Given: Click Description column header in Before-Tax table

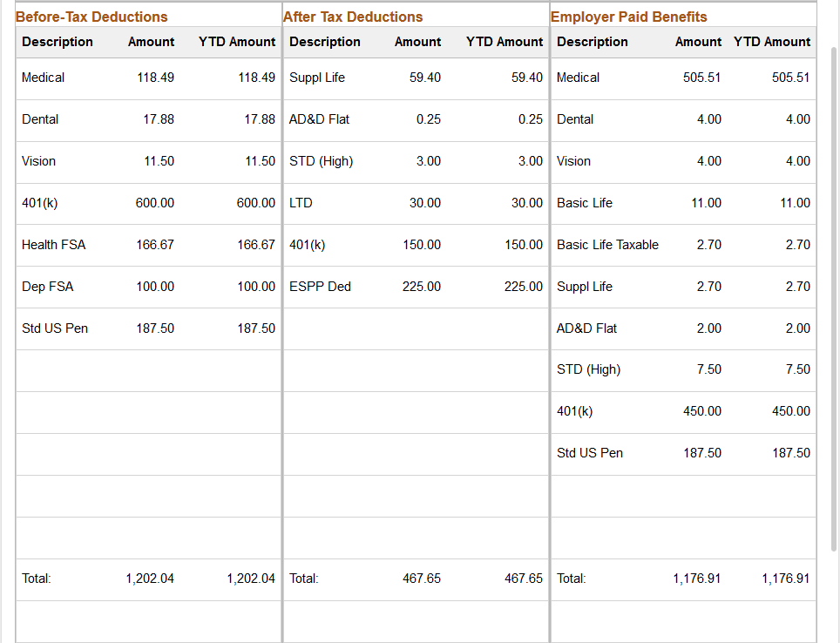Looking at the screenshot, I should (x=58, y=42).
